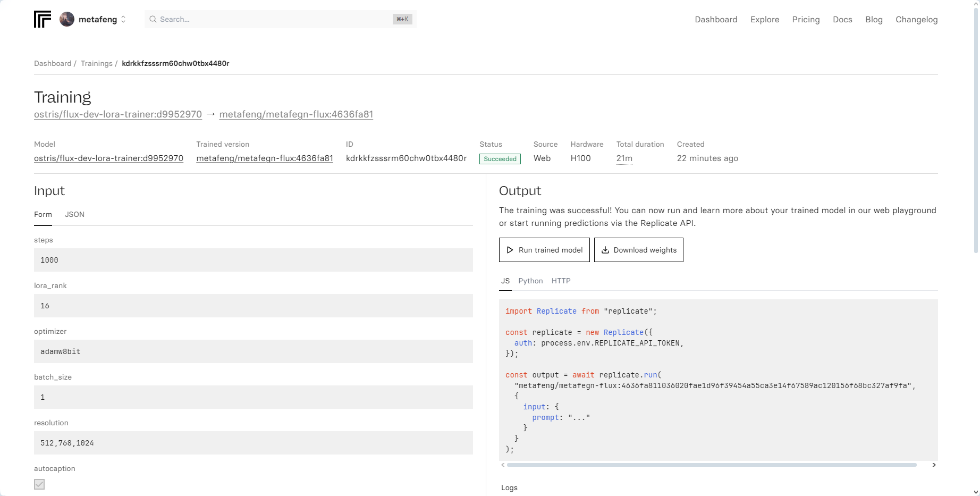Select the Python code tab
980x496 pixels.
[x=530, y=281]
